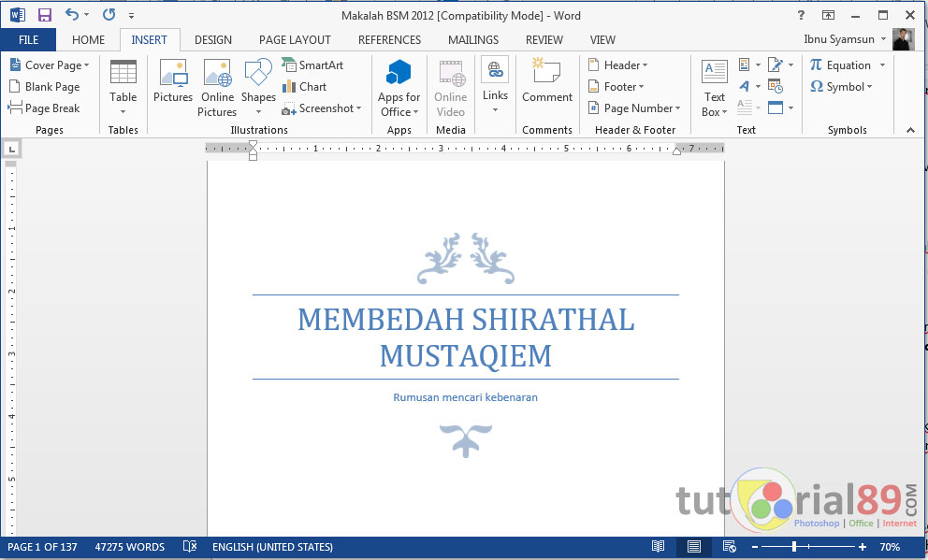This screenshot has height=560, width=928.
Task: Click the Repeat/Redo icon
Action: tap(109, 15)
